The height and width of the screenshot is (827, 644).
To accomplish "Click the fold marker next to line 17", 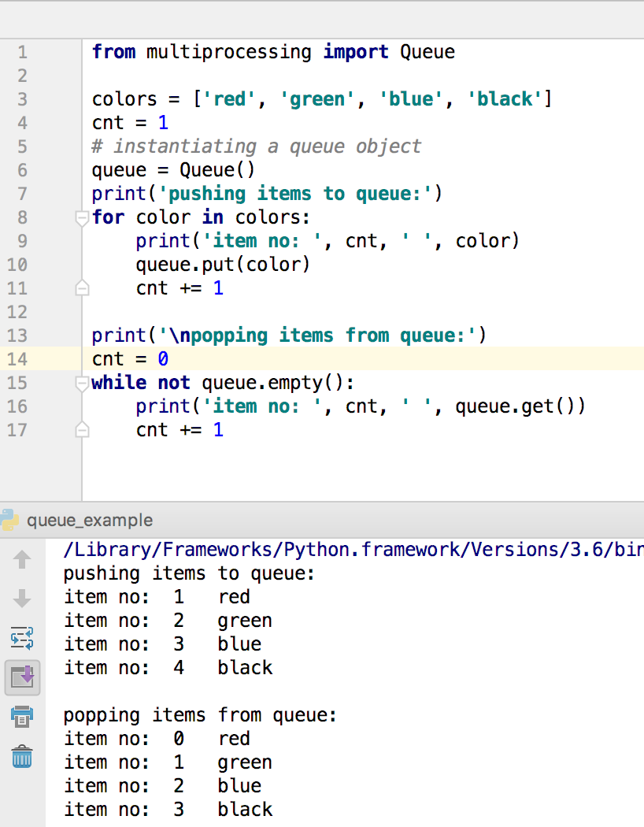I will (81, 430).
